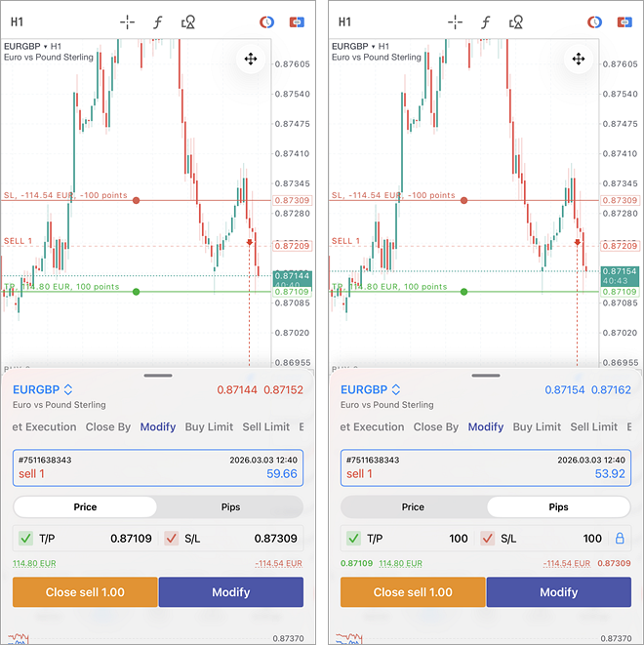
Task: Switch to Close By tab, right panel
Action: tap(436, 427)
